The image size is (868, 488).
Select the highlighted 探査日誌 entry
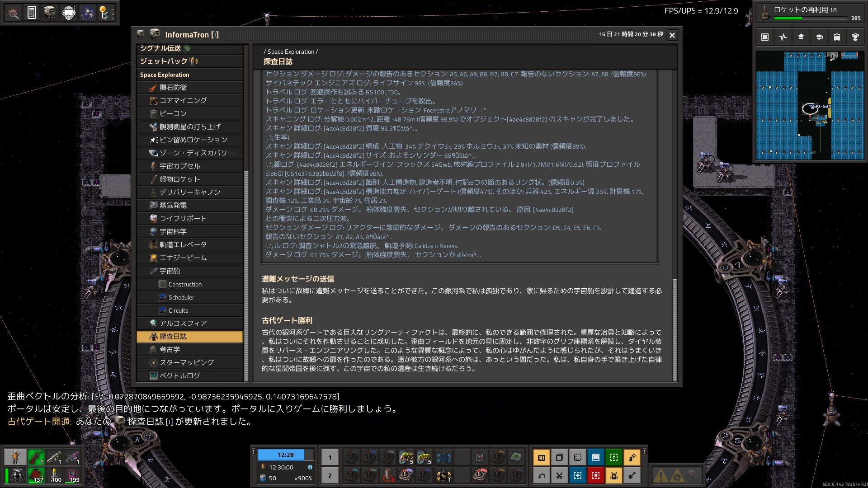click(190, 337)
